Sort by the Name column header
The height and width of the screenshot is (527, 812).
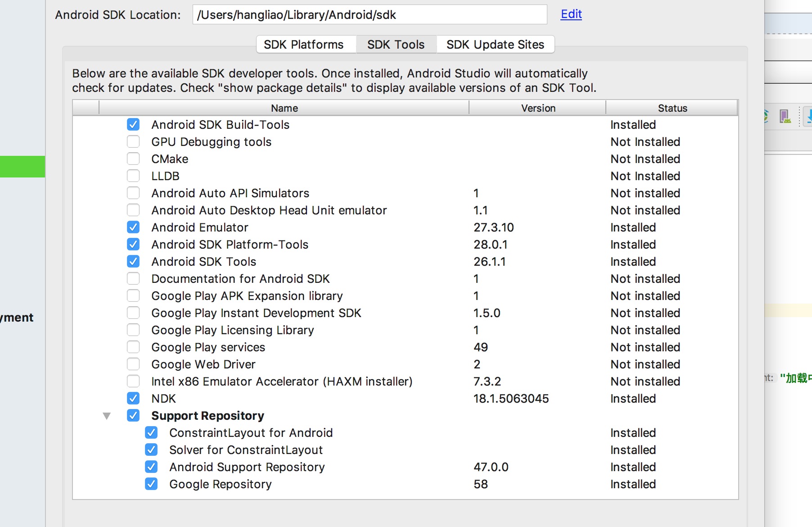(x=284, y=108)
